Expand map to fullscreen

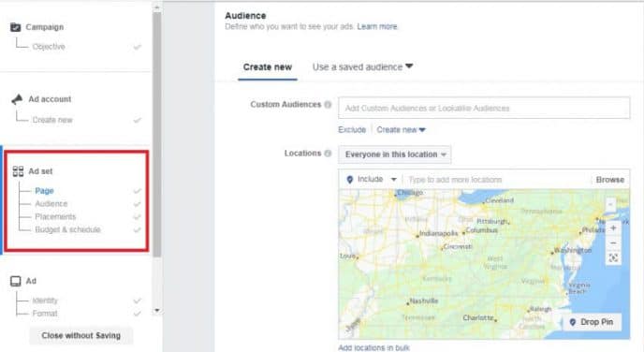click(613, 258)
